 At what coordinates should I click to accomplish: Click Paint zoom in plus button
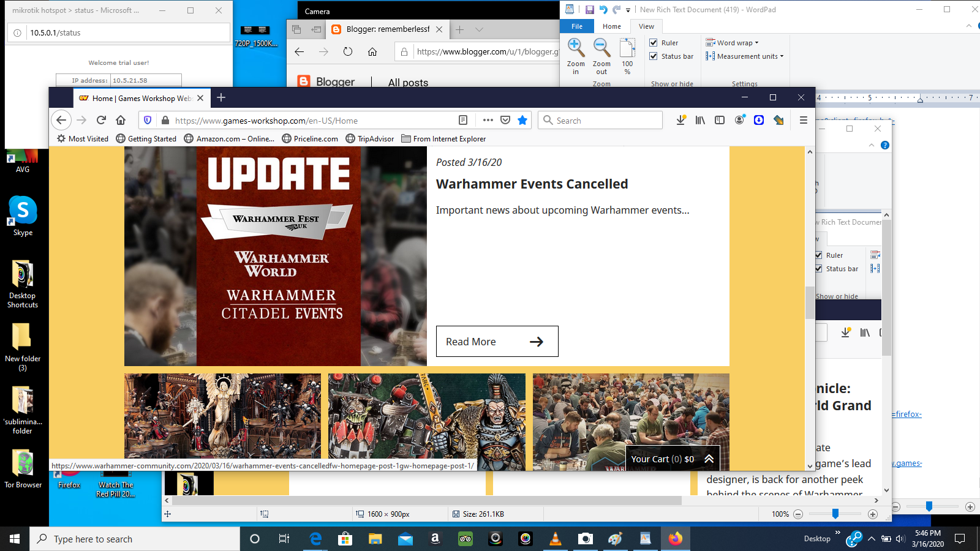873,514
